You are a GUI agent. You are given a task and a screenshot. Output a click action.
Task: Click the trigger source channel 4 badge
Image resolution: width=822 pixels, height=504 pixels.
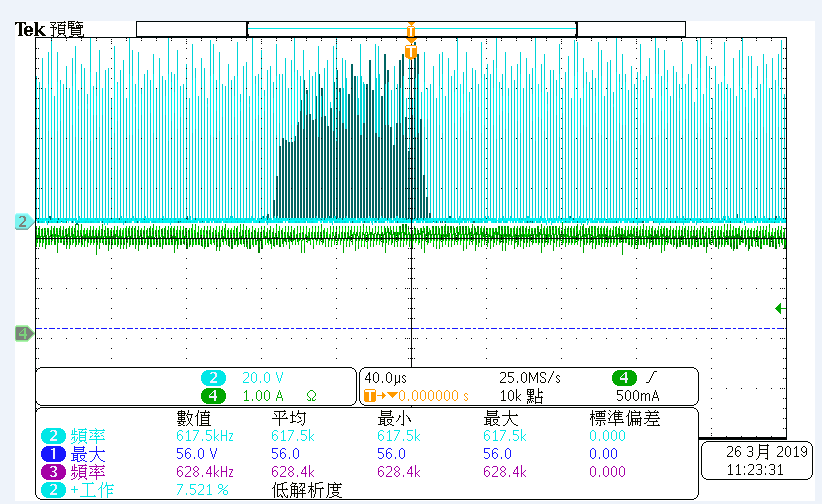pos(624,378)
